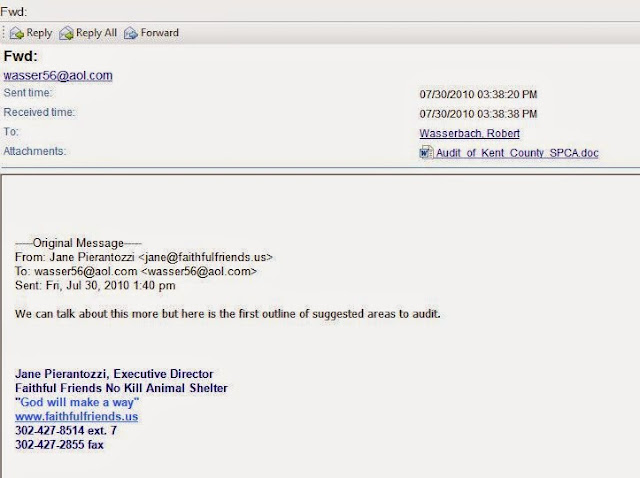
Task: Click the Reply All envelope icon
Action: 66,33
